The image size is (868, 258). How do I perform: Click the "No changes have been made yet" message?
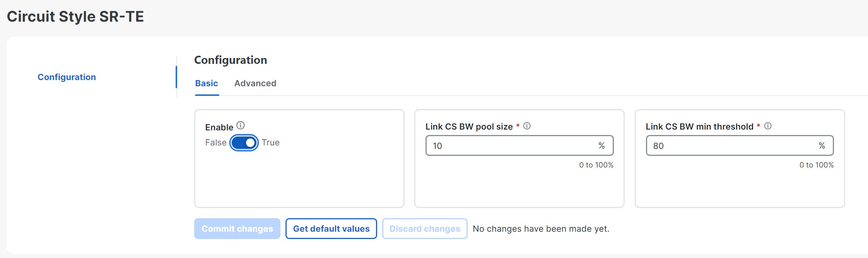(541, 229)
